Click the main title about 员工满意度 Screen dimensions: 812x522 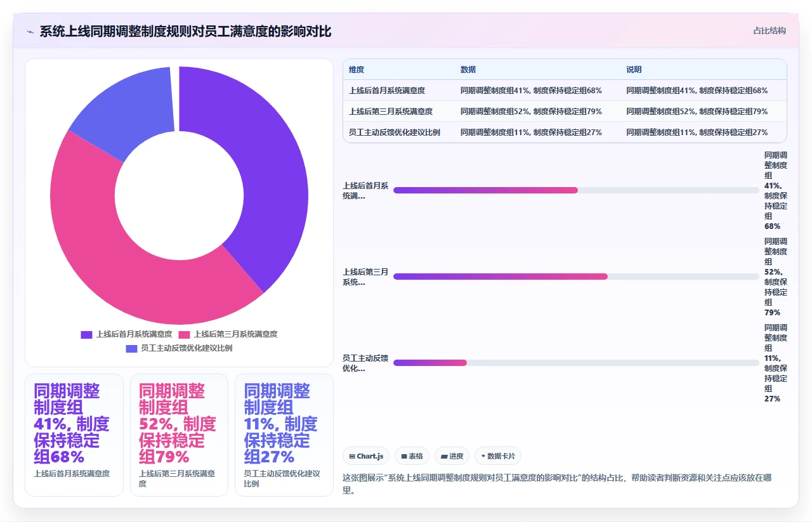click(185, 32)
